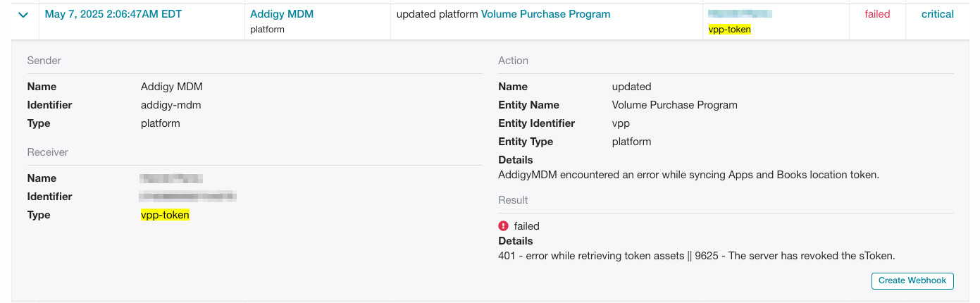This screenshot has height=303, width=980.
Task: Collapse the expanded event row chevron
Action: [23, 15]
